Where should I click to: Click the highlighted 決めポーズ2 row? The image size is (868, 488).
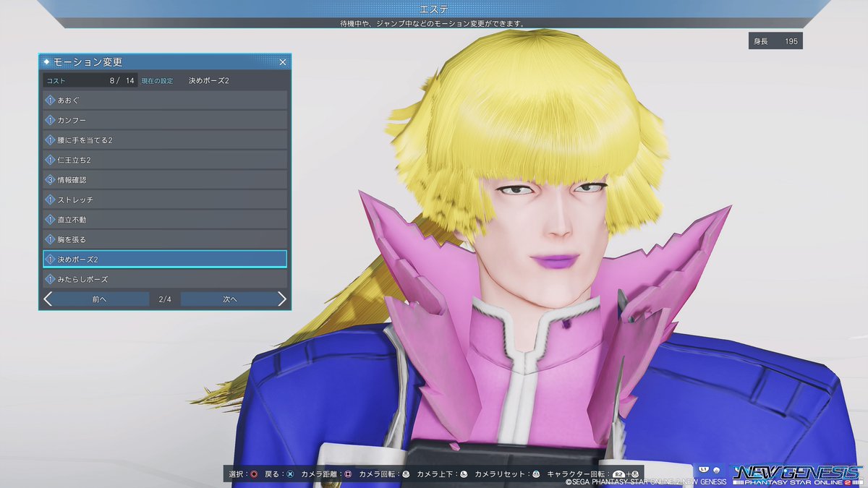point(165,259)
